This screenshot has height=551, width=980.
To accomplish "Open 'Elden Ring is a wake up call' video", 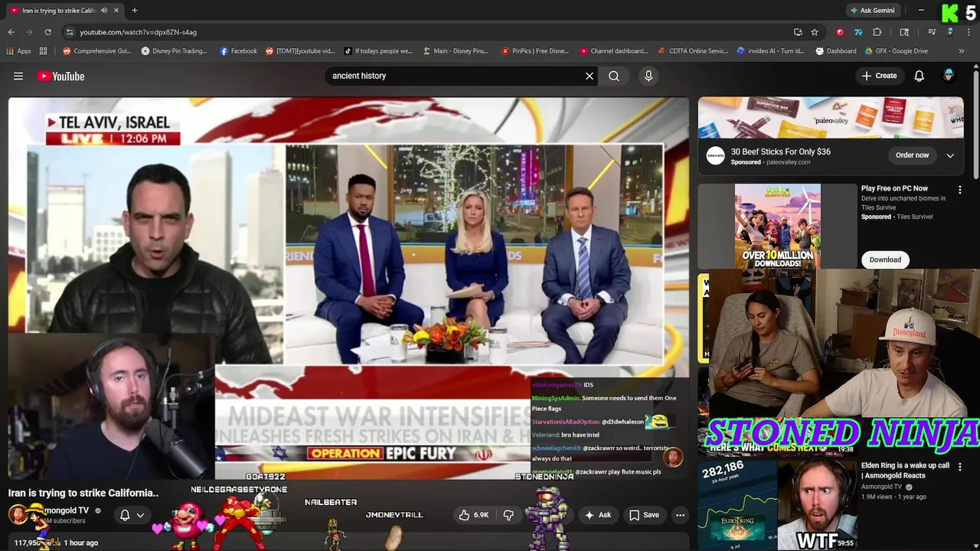I will click(905, 470).
